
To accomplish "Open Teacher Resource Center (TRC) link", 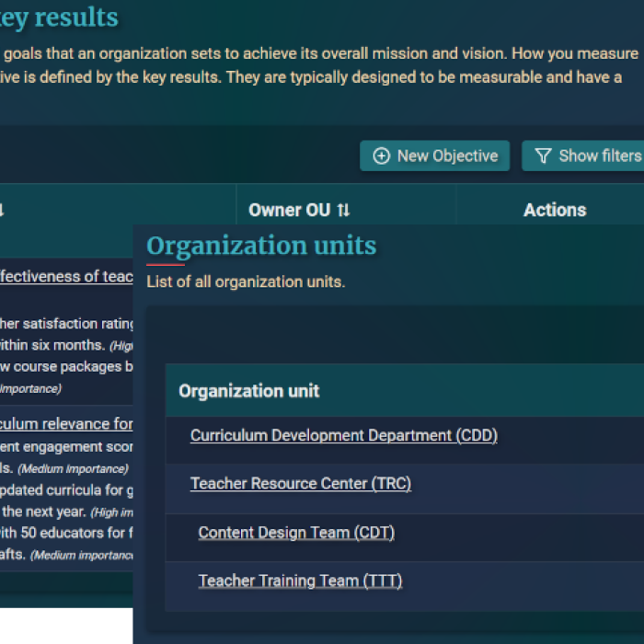I will coord(301,483).
